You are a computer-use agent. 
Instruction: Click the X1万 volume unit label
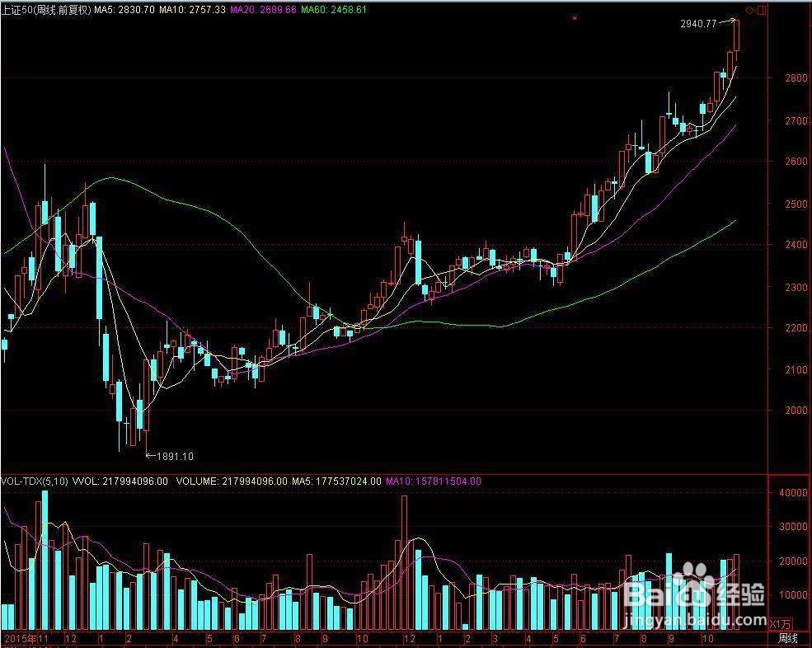point(781,623)
